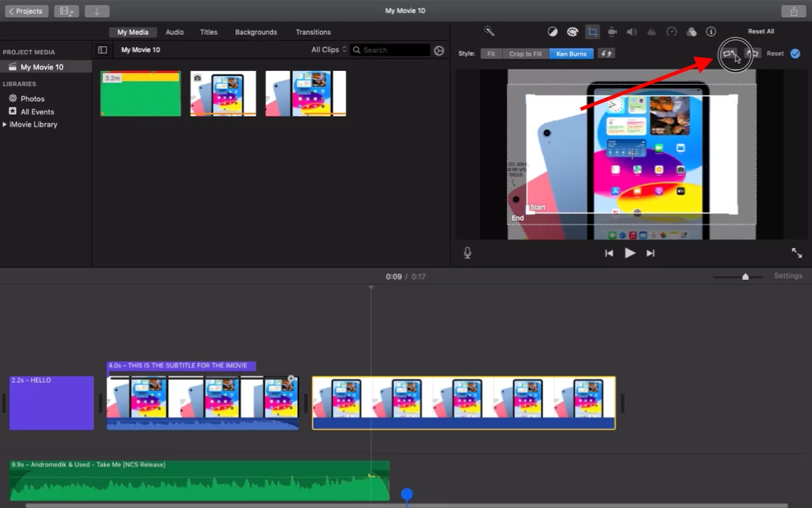812x508 pixels.
Task: Click the voiceover microphone icon
Action: click(467, 253)
